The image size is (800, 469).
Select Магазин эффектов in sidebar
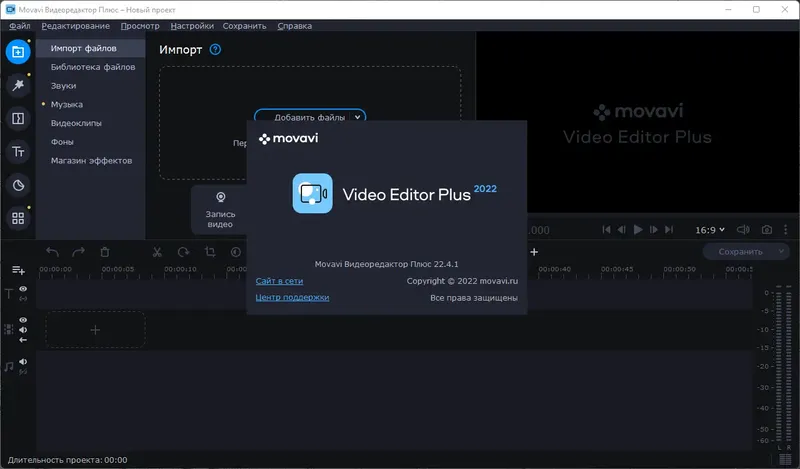(90, 160)
